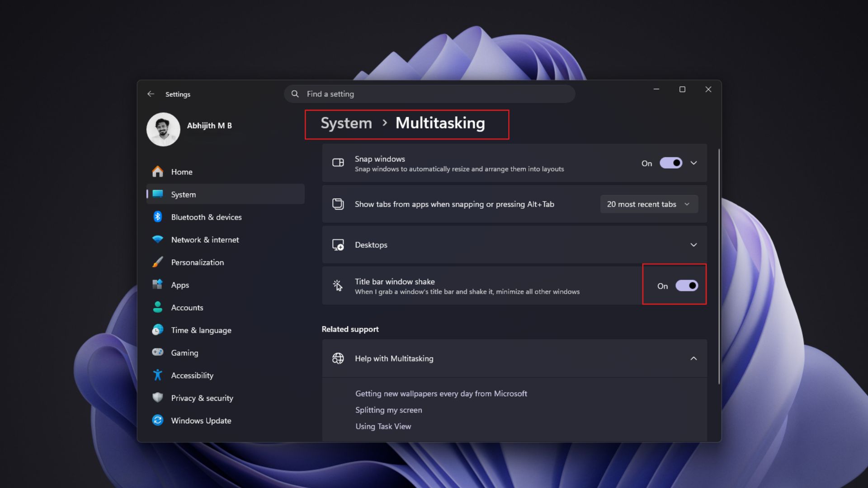The image size is (868, 488).
Task: Click the Network wifi icon
Action: coord(157,239)
